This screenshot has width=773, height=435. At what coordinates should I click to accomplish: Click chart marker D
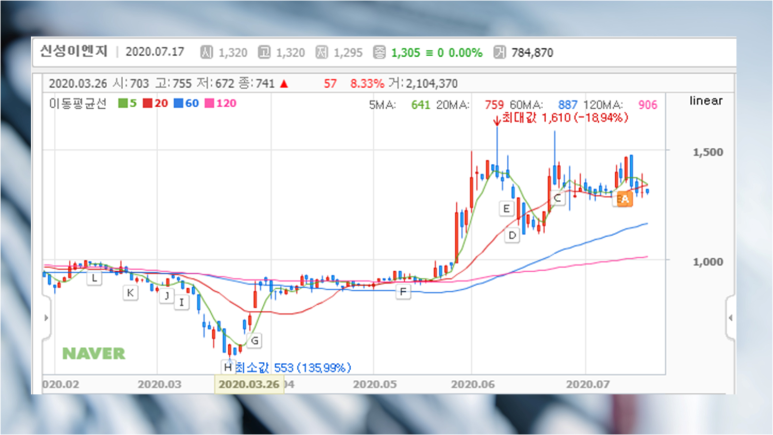coord(512,235)
